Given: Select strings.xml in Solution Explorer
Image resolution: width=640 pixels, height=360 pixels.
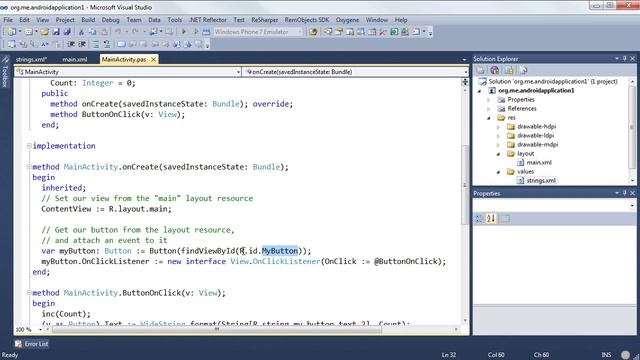Looking at the screenshot, I should pyautogui.click(x=541, y=180).
